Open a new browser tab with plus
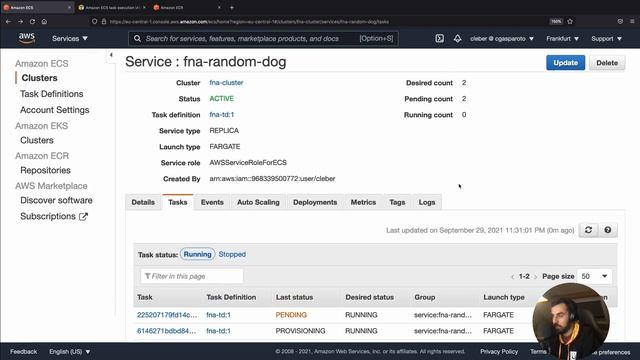640x360 pixels. pyautogui.click(x=231, y=7)
